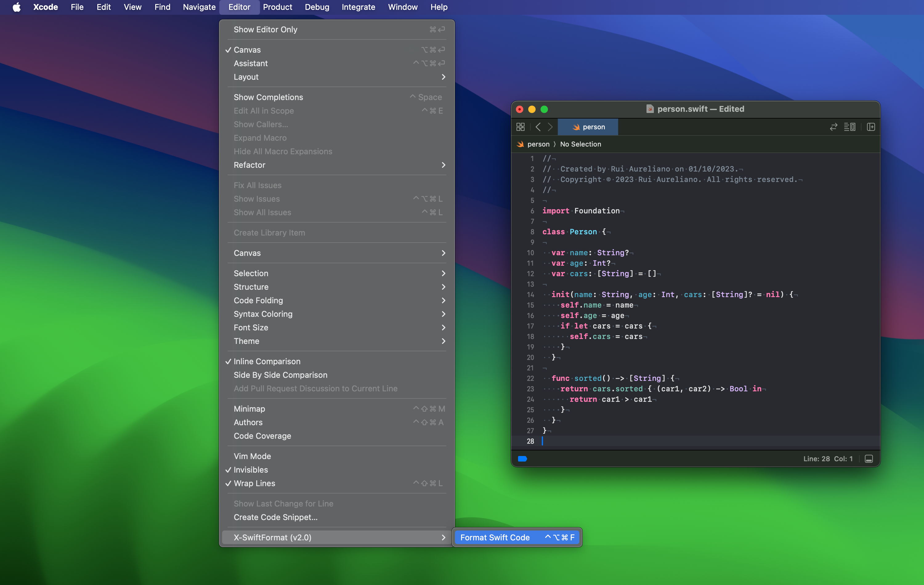Open the editor options lines icon
Image resolution: width=924 pixels, height=585 pixels.
coord(849,127)
